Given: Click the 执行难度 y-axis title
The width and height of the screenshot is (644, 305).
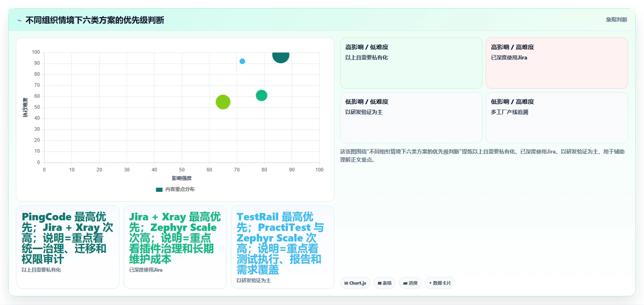Looking at the screenshot, I should pos(25,108).
